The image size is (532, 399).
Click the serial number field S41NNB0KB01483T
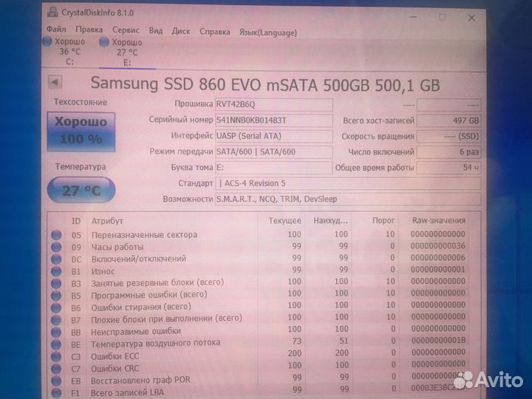point(274,120)
